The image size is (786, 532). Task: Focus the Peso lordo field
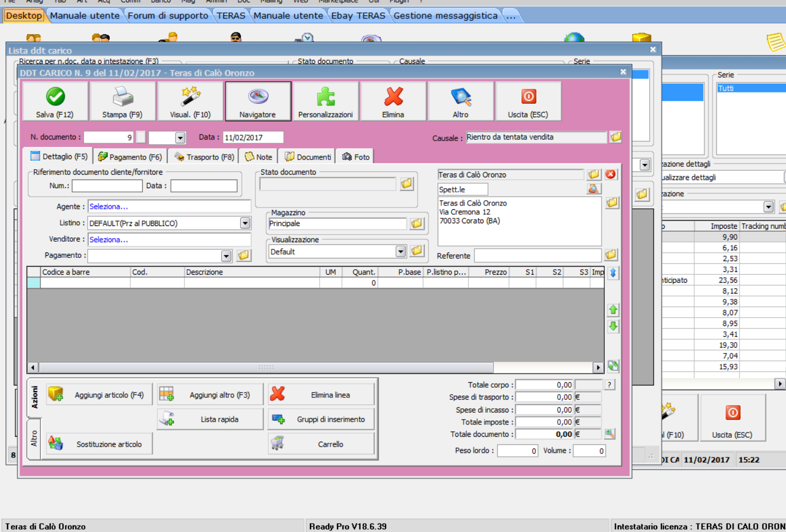[x=517, y=450]
